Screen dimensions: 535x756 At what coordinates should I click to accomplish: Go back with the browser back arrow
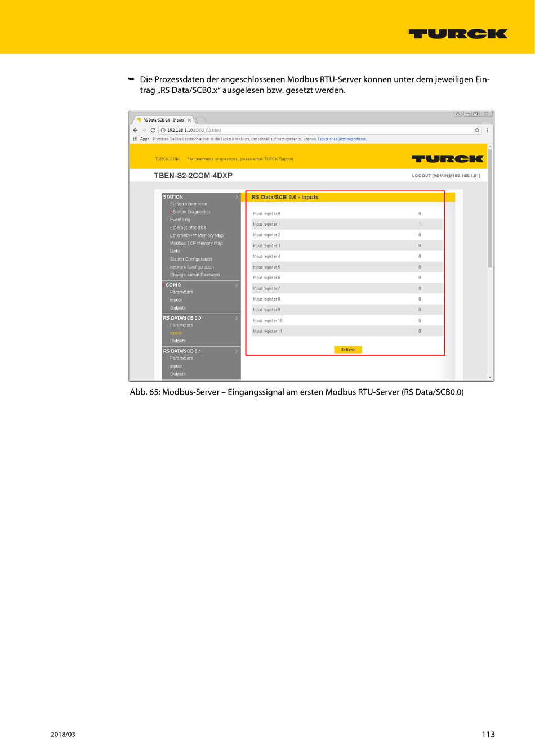click(x=135, y=130)
